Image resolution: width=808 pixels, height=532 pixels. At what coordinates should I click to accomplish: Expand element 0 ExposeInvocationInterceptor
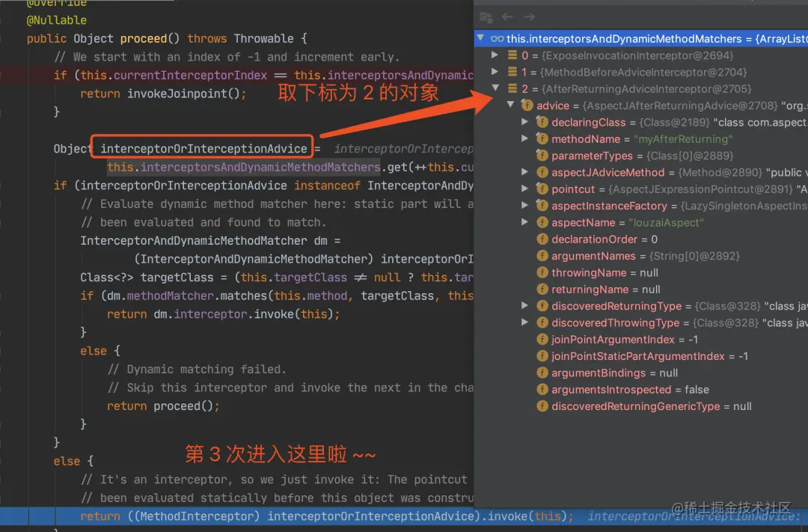point(495,55)
